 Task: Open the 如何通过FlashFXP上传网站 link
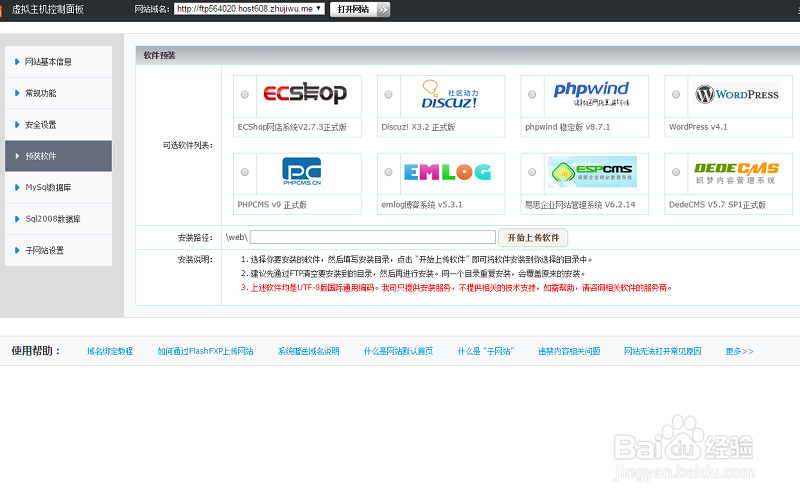205,351
